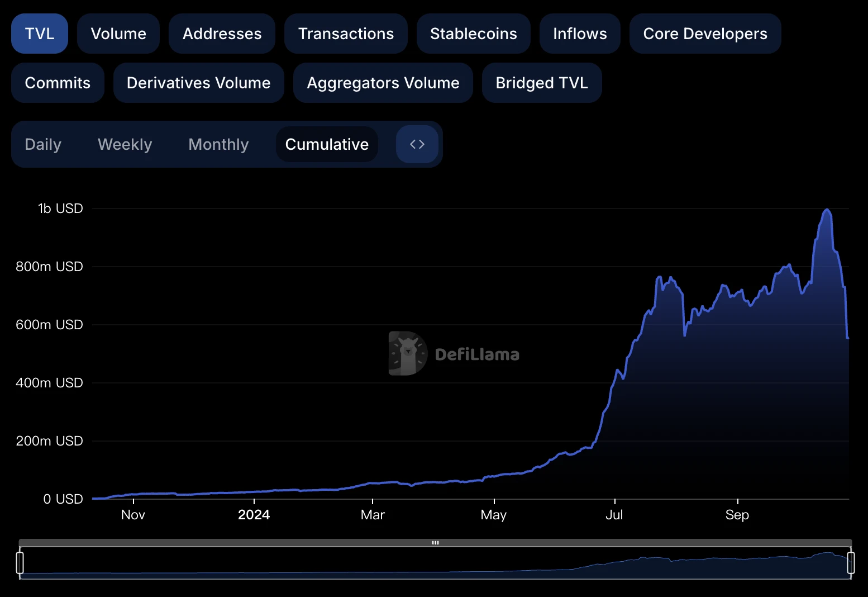Open the Addresses chart

pyautogui.click(x=222, y=34)
